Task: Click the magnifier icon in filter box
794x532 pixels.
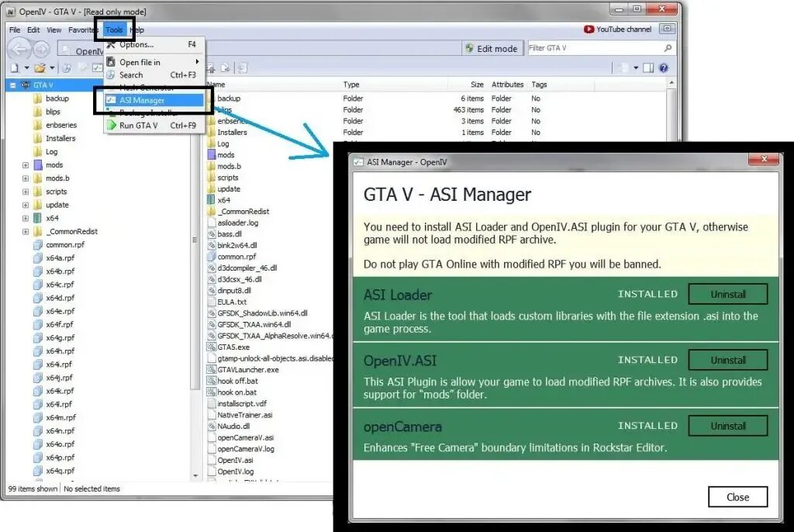Action: tap(668, 48)
